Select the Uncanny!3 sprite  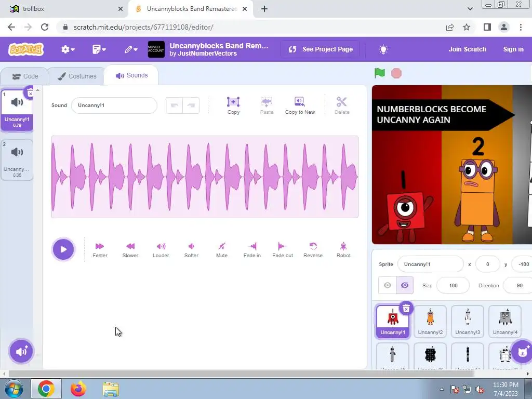(468, 321)
